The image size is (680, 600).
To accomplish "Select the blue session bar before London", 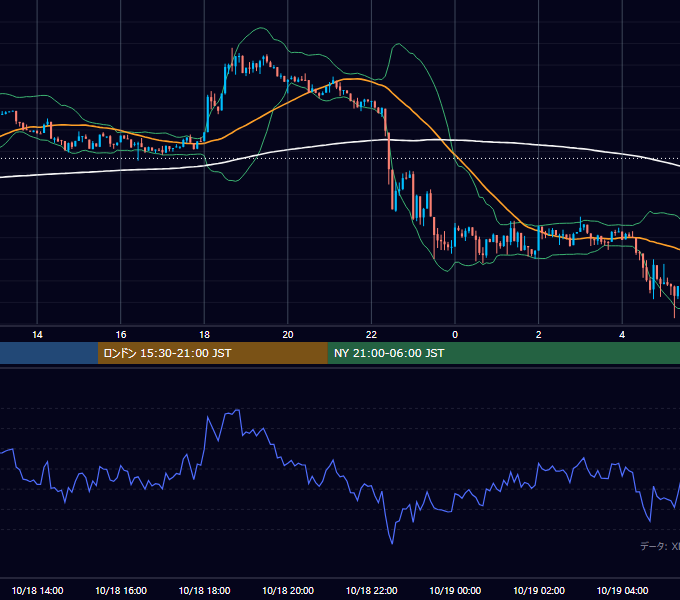I will pos(49,353).
